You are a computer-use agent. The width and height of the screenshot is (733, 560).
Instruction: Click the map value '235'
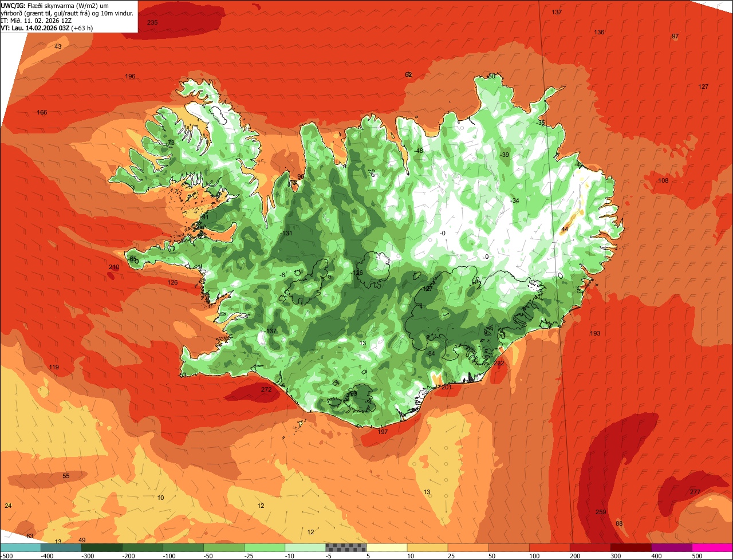[x=152, y=22]
